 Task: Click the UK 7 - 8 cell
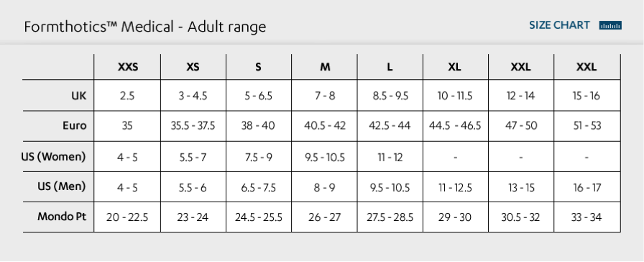325,96
